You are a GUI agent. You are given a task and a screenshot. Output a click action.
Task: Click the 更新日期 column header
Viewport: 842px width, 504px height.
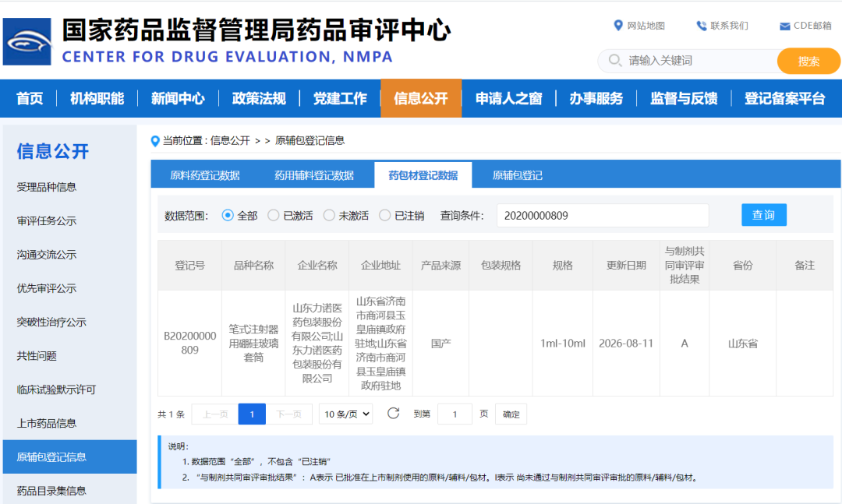pos(626,265)
